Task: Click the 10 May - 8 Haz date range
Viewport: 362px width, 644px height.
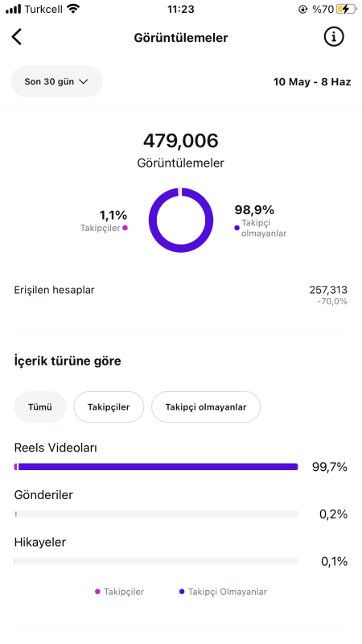Action: click(312, 82)
